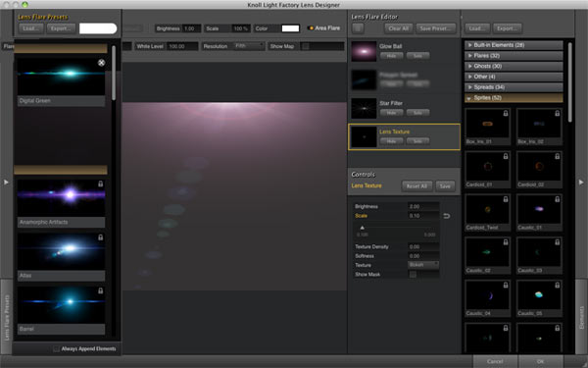Click the lock icon on Cardioid_01 sprite
The height and width of the screenshot is (368, 588).
(x=506, y=156)
